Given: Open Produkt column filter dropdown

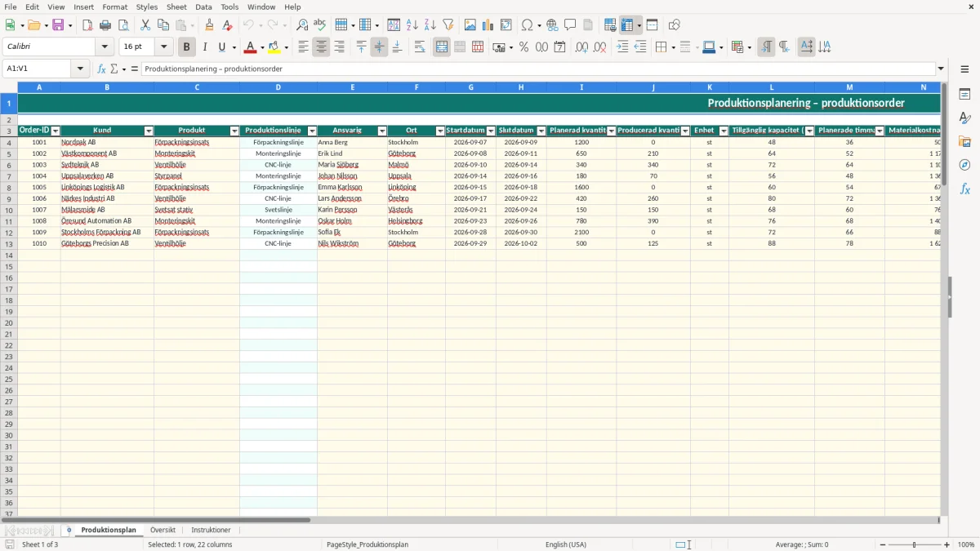Looking at the screenshot, I should click(234, 131).
